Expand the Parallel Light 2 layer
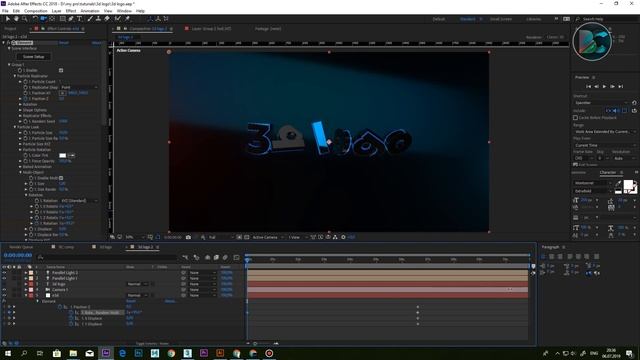The width and height of the screenshot is (640, 360). pos(26,273)
